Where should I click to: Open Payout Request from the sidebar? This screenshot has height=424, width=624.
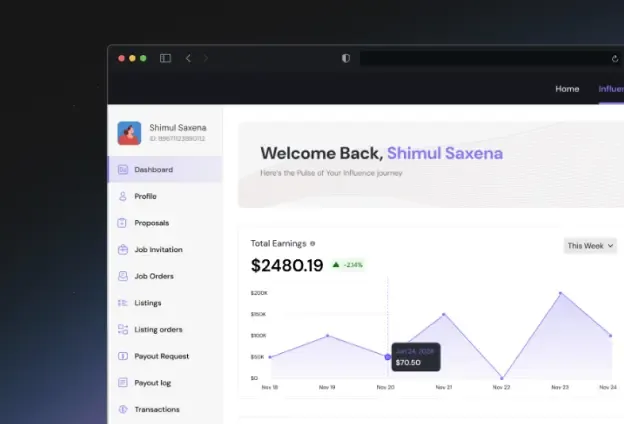click(165, 356)
